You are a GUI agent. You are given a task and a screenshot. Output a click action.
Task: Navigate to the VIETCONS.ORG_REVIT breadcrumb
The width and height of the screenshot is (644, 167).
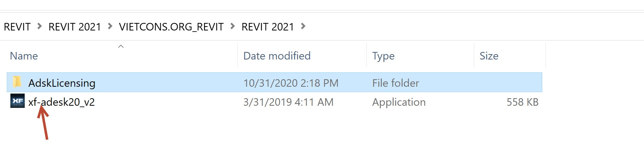click(171, 27)
